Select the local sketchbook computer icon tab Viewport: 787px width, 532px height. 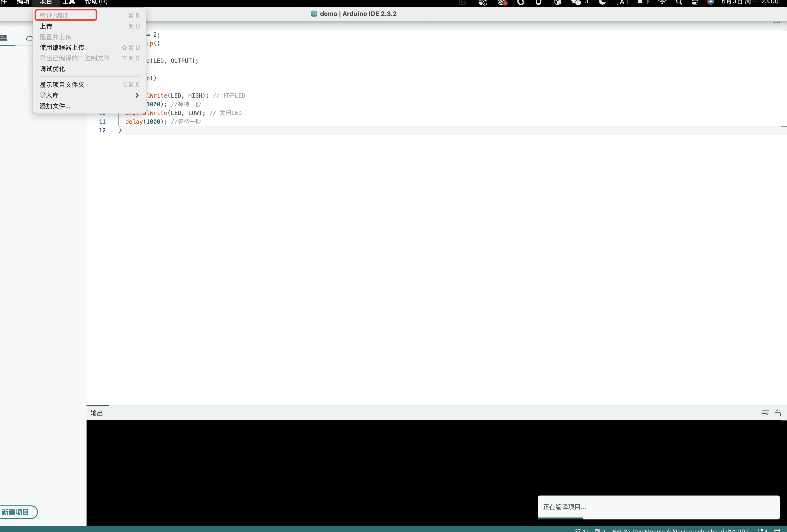point(4,37)
